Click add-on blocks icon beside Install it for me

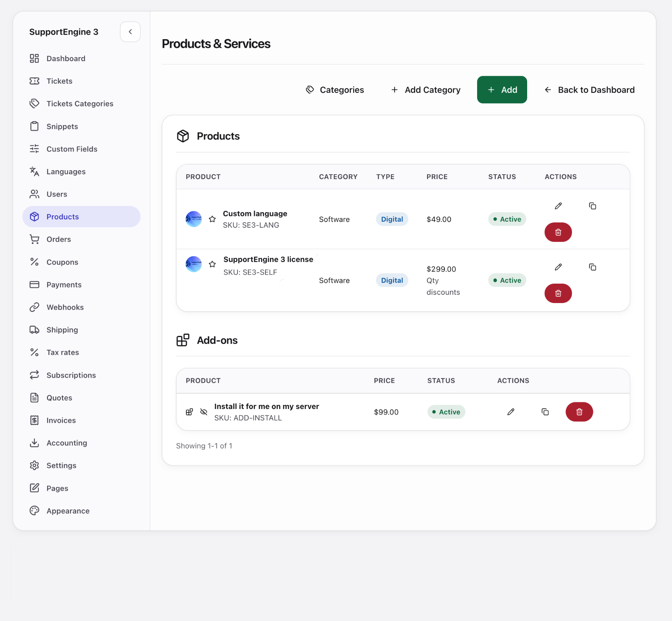point(190,412)
